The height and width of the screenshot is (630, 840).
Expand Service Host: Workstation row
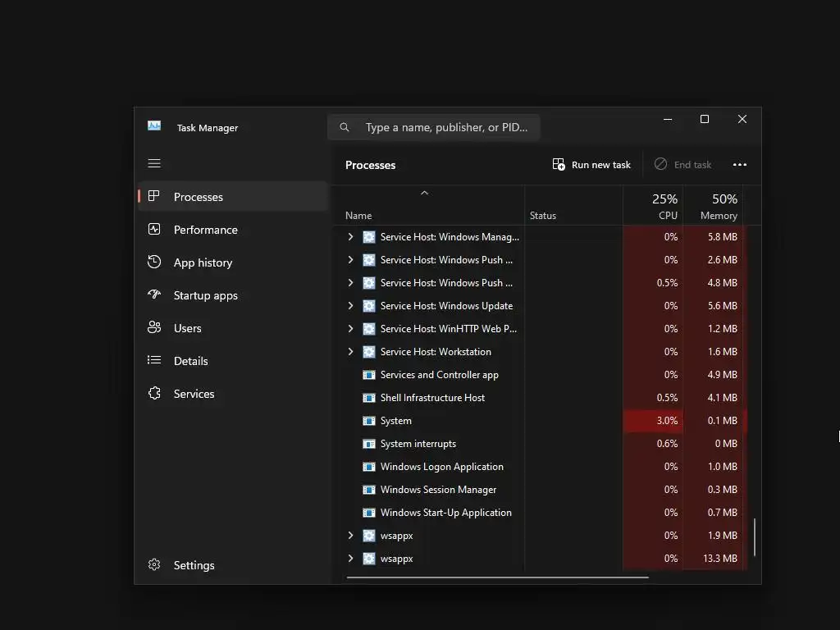pyautogui.click(x=350, y=352)
